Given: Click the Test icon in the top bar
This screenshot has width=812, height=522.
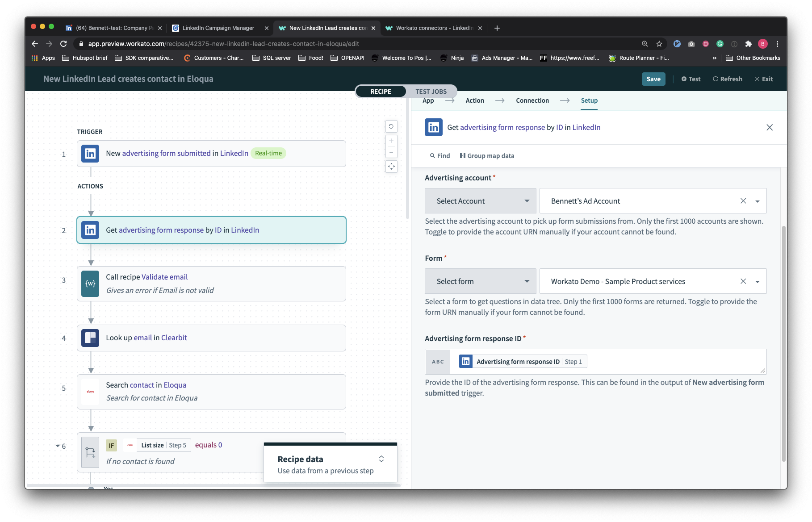Looking at the screenshot, I should (x=684, y=79).
